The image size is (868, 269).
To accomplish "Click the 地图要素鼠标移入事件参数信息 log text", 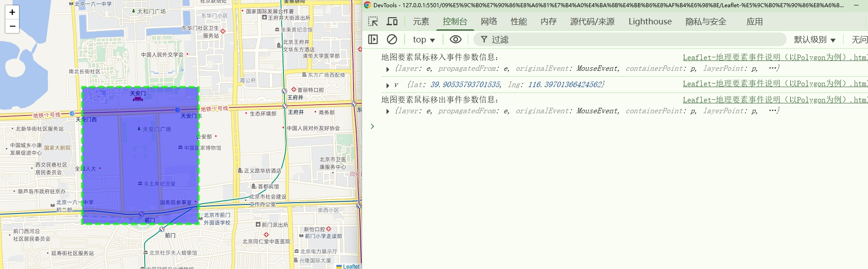I will pyautogui.click(x=440, y=57).
